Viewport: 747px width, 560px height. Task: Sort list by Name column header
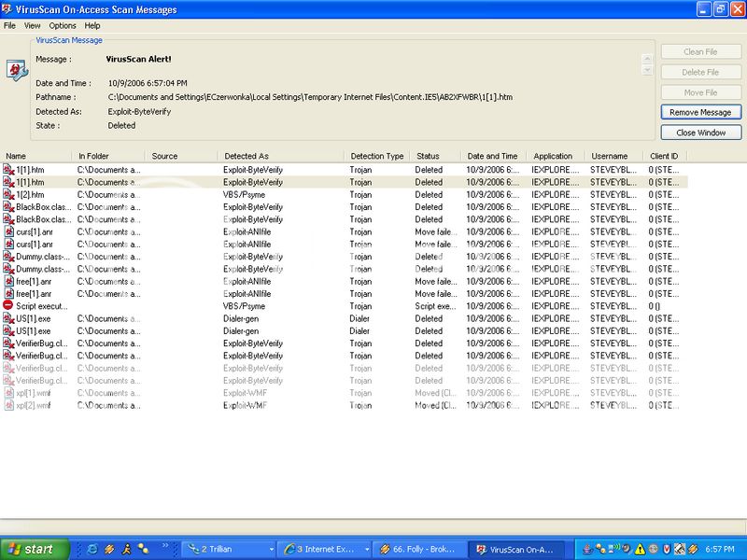36,156
